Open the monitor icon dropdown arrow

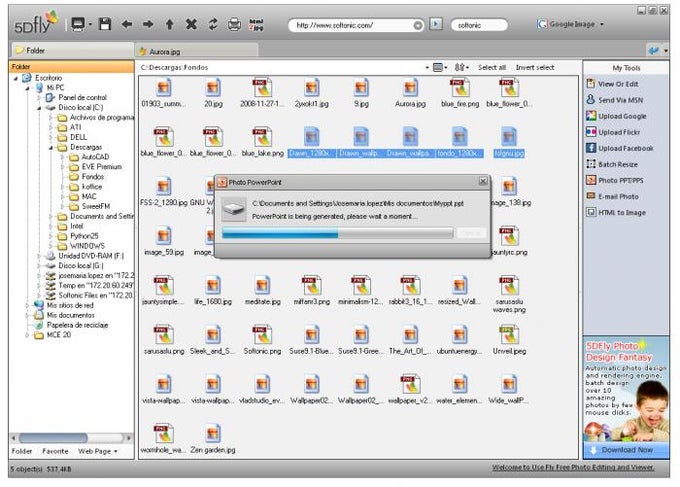(90, 25)
